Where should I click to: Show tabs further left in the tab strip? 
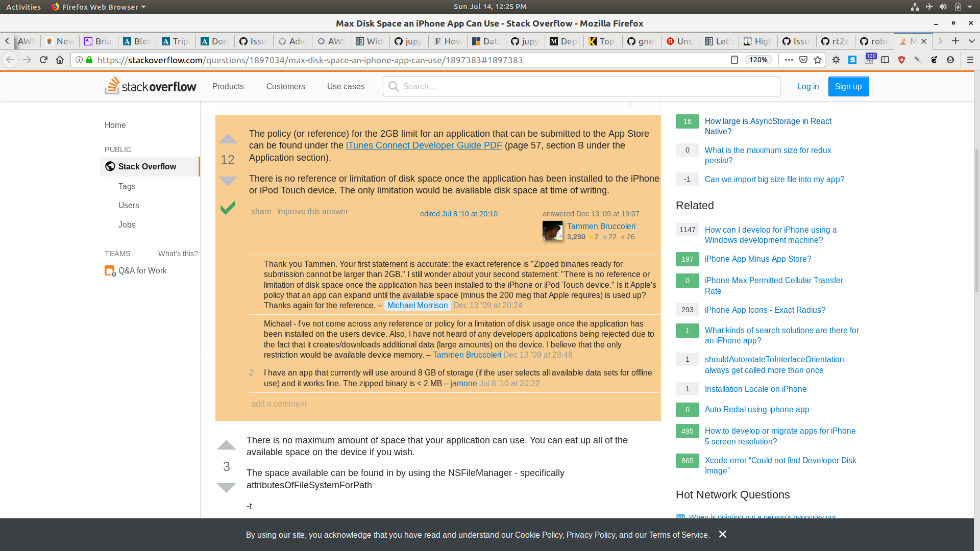7,41
